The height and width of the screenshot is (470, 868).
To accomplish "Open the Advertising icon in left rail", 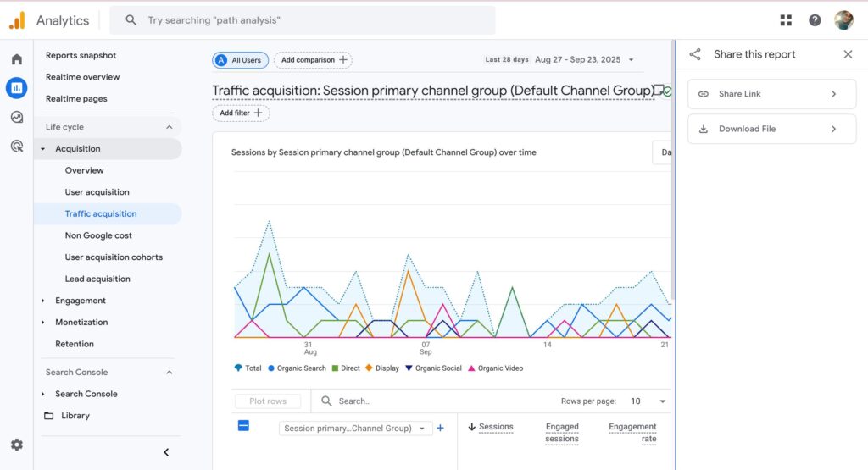I will tap(16, 146).
